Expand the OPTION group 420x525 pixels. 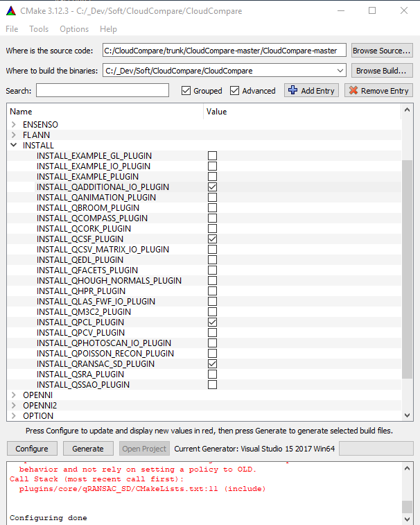click(14, 415)
